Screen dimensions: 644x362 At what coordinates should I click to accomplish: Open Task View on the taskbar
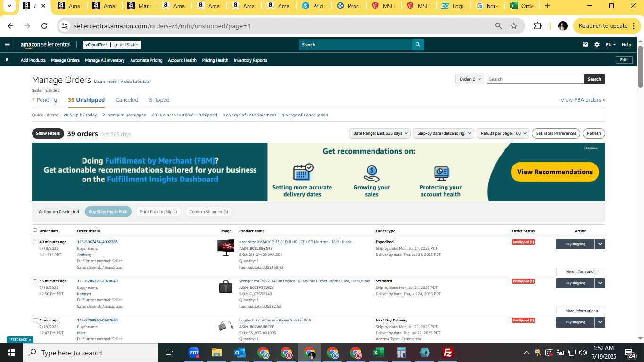pyautogui.click(x=170, y=353)
